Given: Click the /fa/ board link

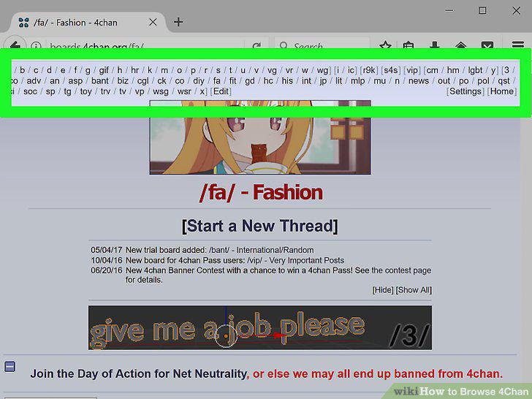Looking at the screenshot, I should click(x=216, y=80).
